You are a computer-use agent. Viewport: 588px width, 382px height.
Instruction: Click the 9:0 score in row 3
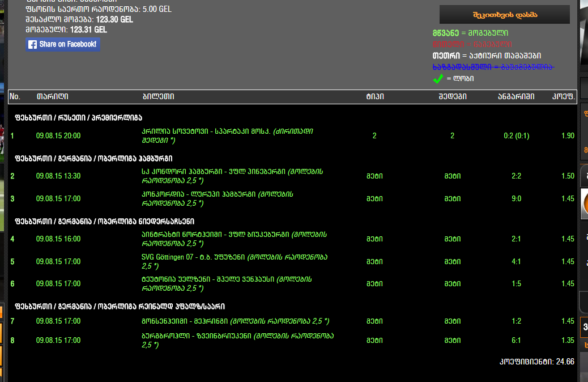pos(516,199)
